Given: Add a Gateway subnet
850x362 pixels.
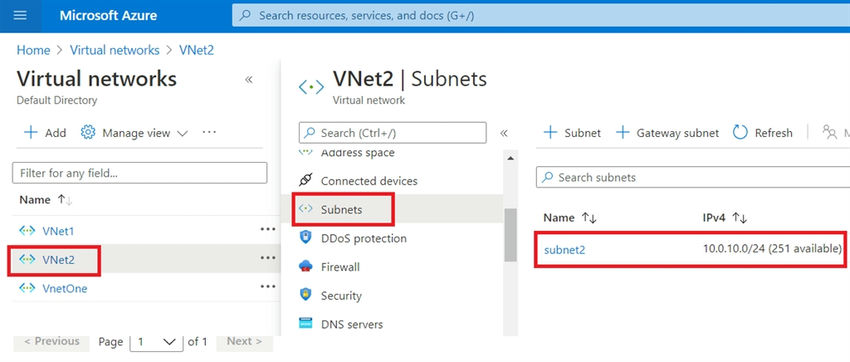Looking at the screenshot, I should (667, 133).
